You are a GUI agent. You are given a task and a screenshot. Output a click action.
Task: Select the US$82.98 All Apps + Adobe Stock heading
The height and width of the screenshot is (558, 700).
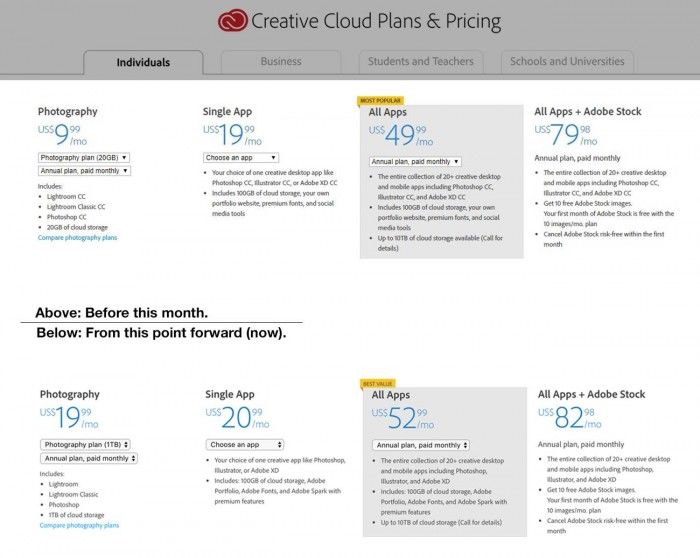pyautogui.click(x=592, y=395)
